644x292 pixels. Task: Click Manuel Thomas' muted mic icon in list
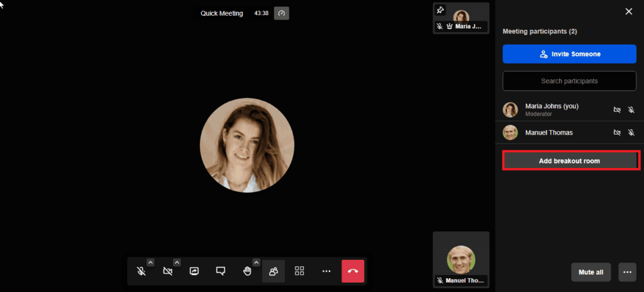click(631, 132)
